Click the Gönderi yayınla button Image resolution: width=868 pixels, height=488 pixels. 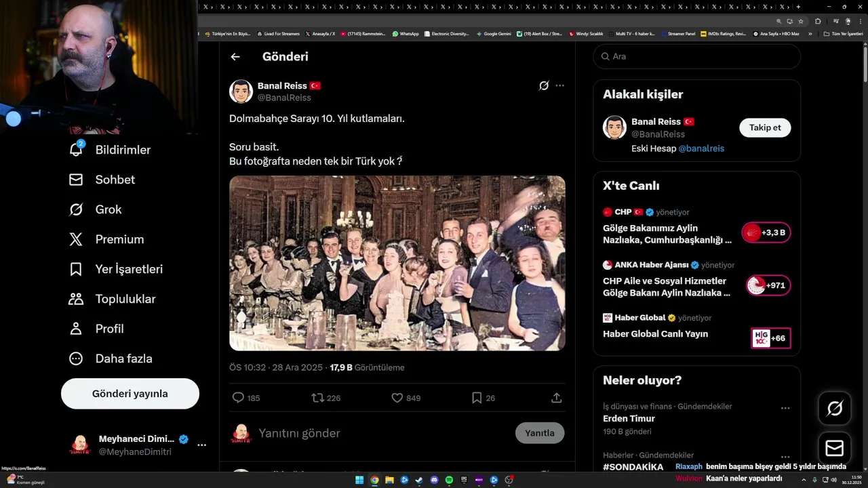coord(130,394)
